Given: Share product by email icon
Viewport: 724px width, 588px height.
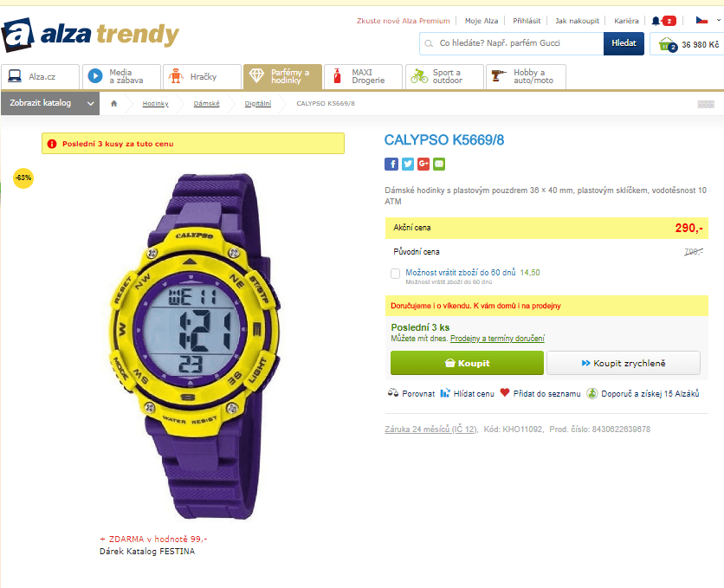Looking at the screenshot, I should pyautogui.click(x=439, y=164).
